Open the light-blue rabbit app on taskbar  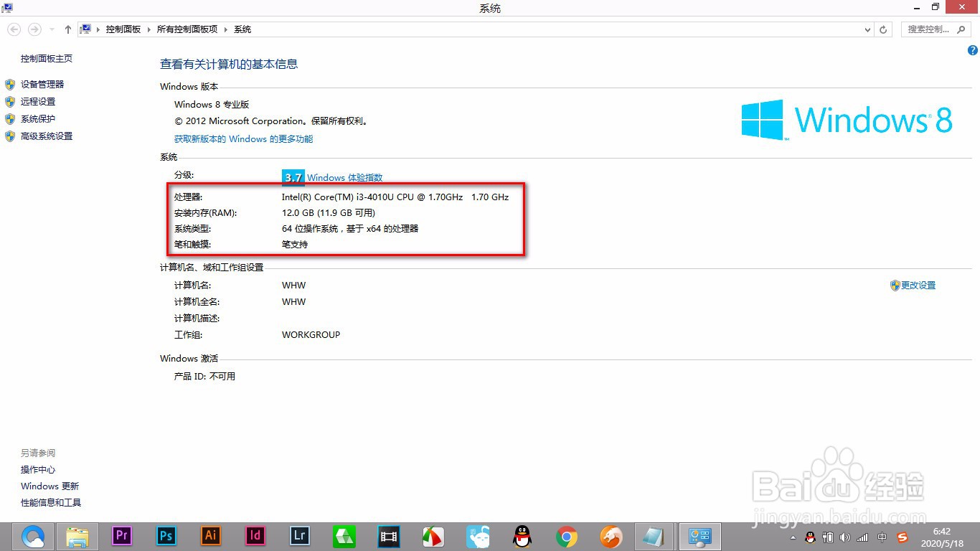[478, 536]
